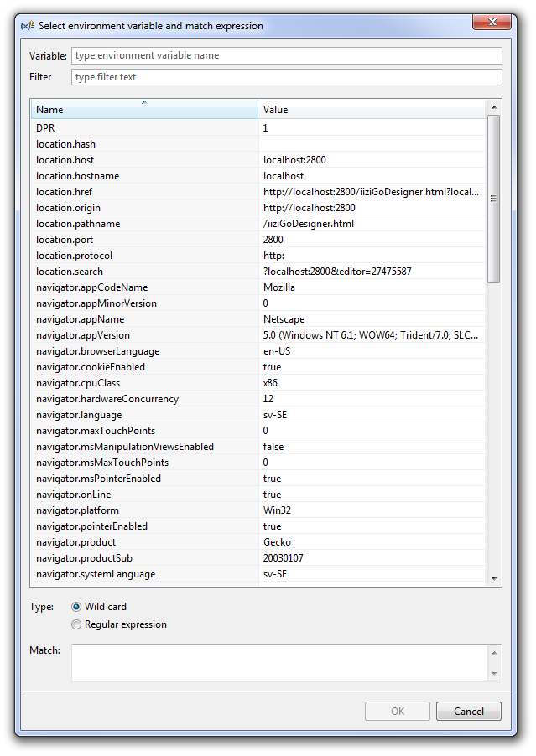Viewport: 536px width, 756px height.
Task: Click the table scrollbar down arrow
Action: (x=493, y=578)
